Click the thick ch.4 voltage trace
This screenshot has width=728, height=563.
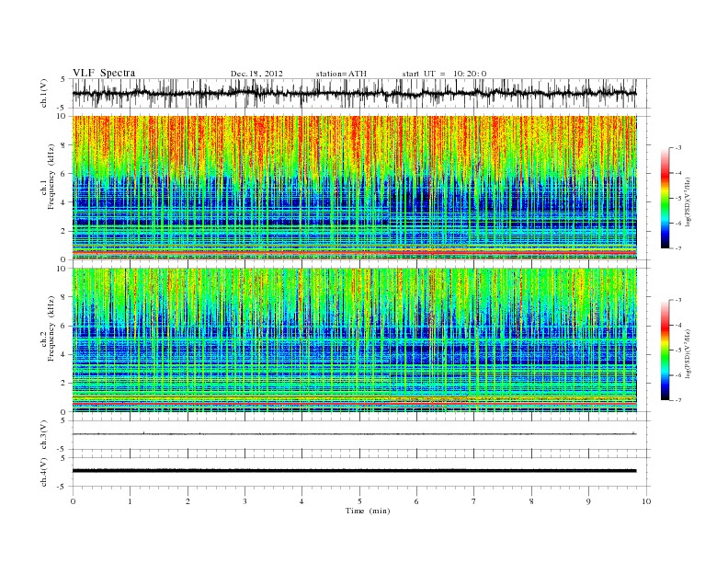pos(354,471)
